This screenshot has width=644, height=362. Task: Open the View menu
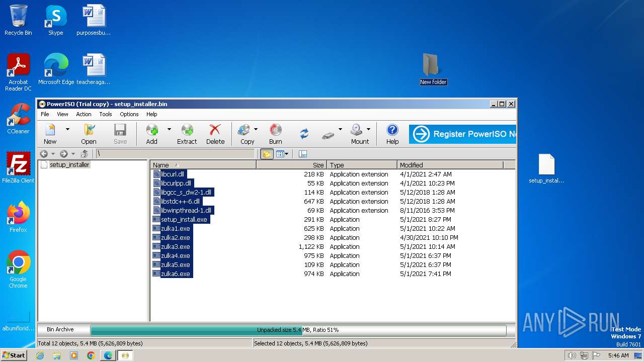[x=62, y=114]
